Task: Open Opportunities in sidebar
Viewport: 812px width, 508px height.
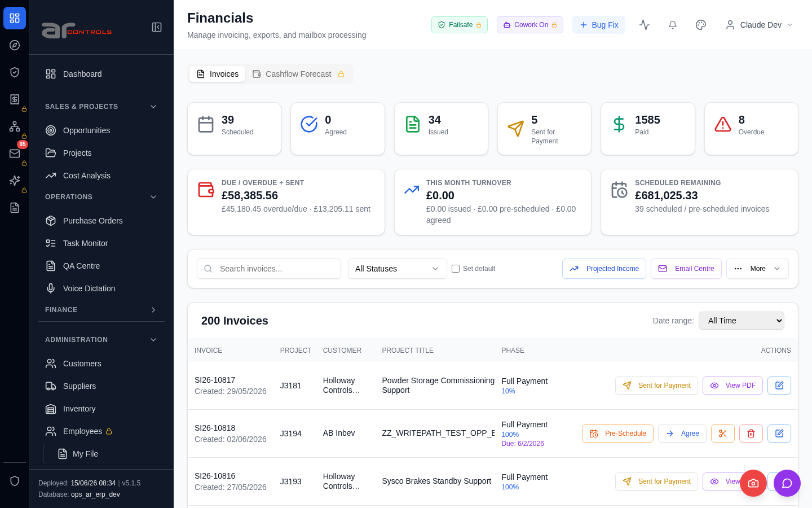Action: coord(101,130)
